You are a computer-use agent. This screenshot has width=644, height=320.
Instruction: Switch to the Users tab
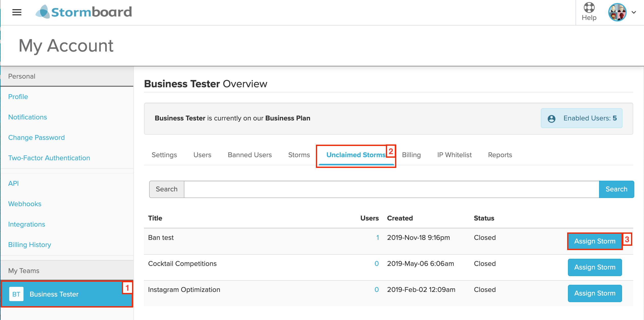coord(202,155)
